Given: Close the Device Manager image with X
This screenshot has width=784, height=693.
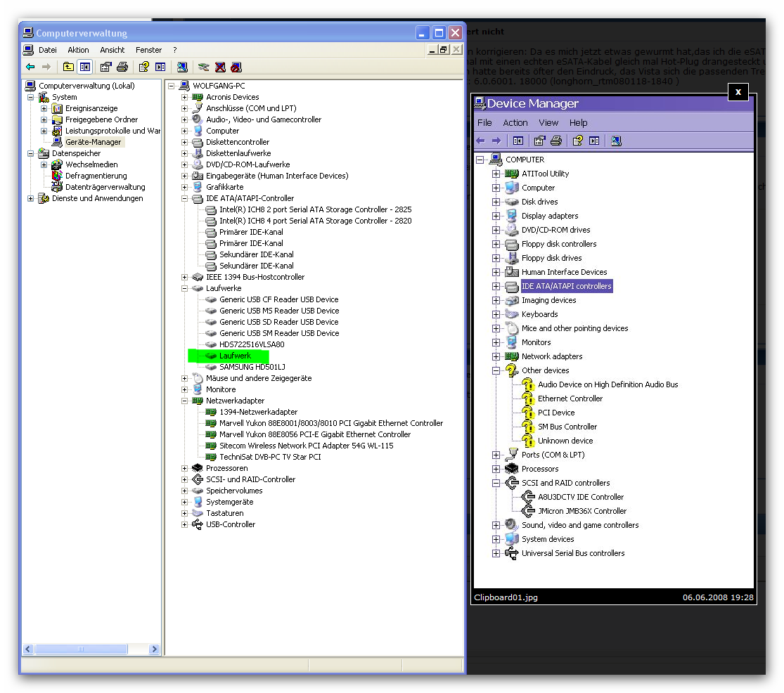Looking at the screenshot, I should (738, 92).
